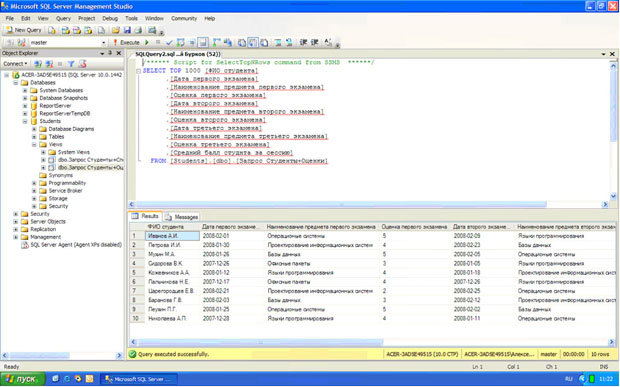620x387 pixels.
Task: Click the Display Estimated Execution Plan icon
Action: [180, 42]
